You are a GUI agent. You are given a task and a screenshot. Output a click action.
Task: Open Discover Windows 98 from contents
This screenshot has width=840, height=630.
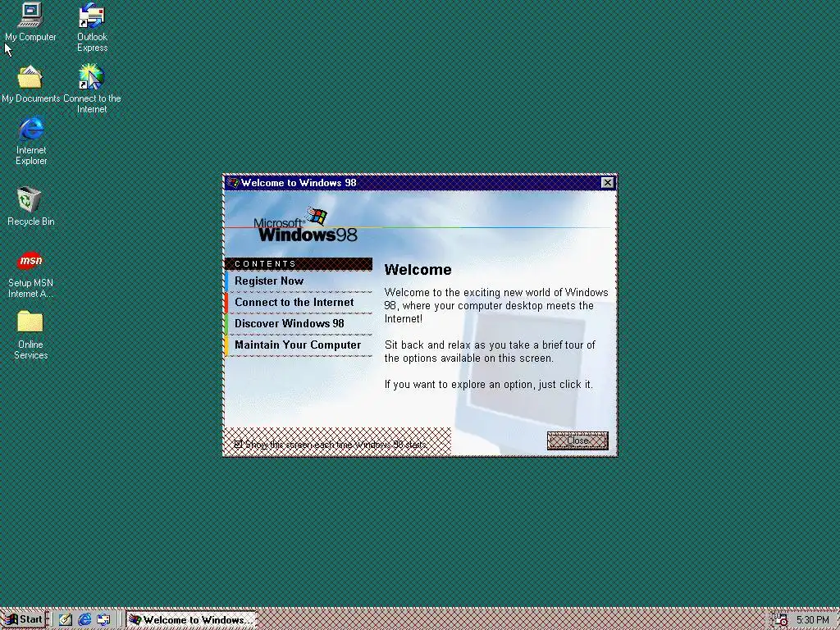tap(299, 324)
